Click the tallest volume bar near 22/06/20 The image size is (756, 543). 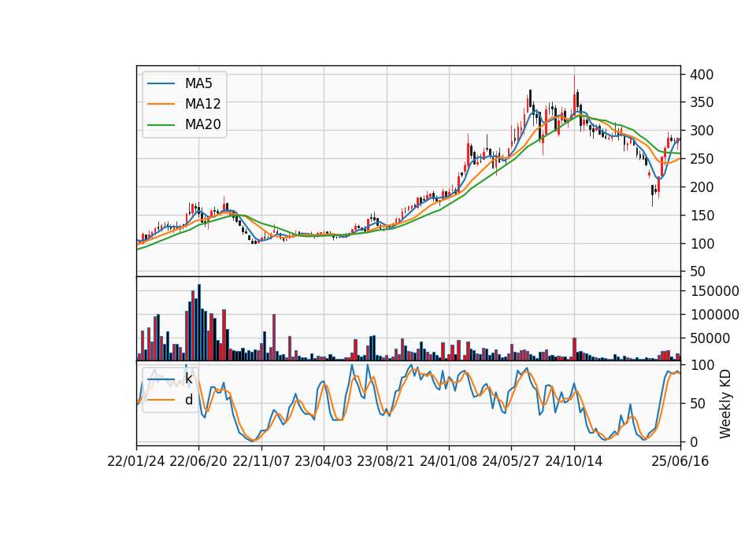coord(199,323)
